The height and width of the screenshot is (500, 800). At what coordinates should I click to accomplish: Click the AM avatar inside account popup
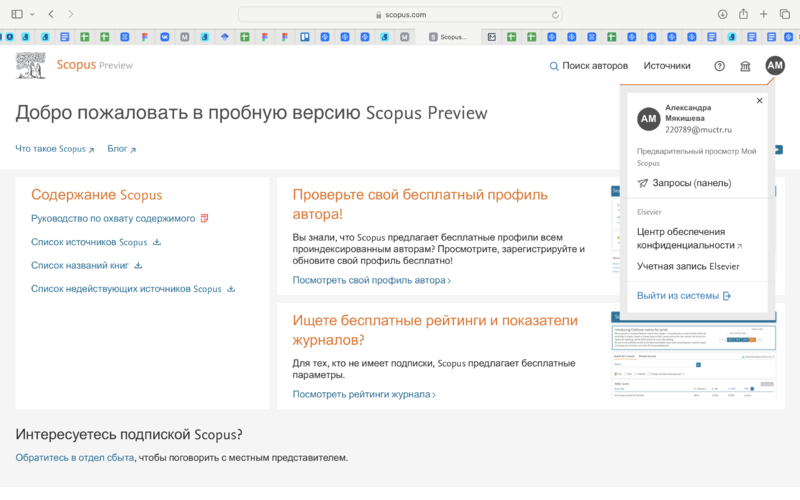coord(648,119)
